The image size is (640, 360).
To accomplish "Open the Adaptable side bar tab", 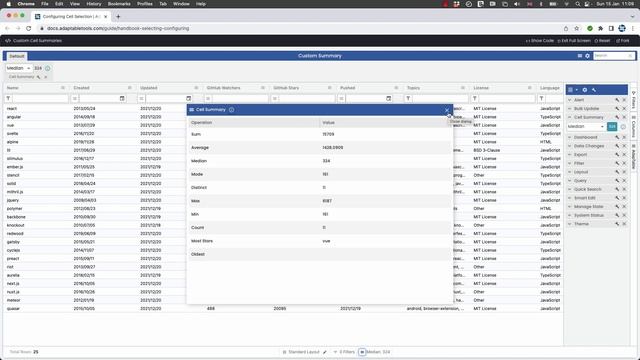I will click(x=634, y=158).
